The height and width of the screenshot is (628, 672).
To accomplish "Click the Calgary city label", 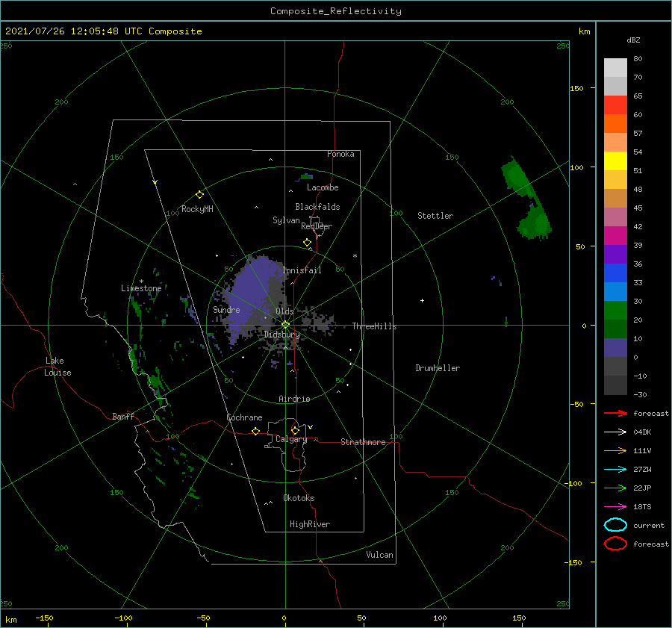I will click(x=291, y=439).
